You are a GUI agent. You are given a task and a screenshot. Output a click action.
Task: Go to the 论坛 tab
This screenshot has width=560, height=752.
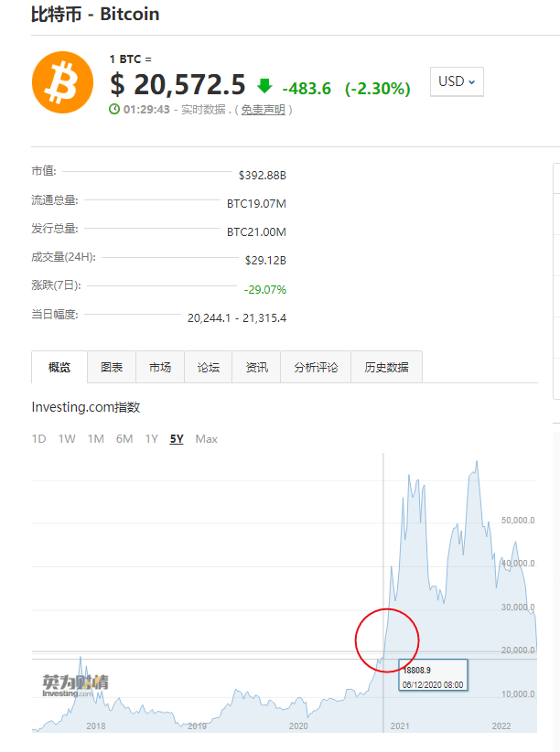pos(209,367)
